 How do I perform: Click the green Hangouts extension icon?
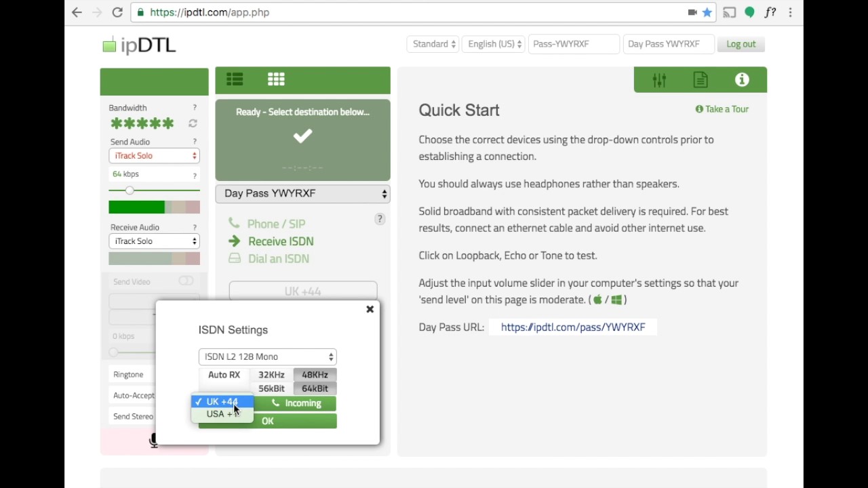749,12
